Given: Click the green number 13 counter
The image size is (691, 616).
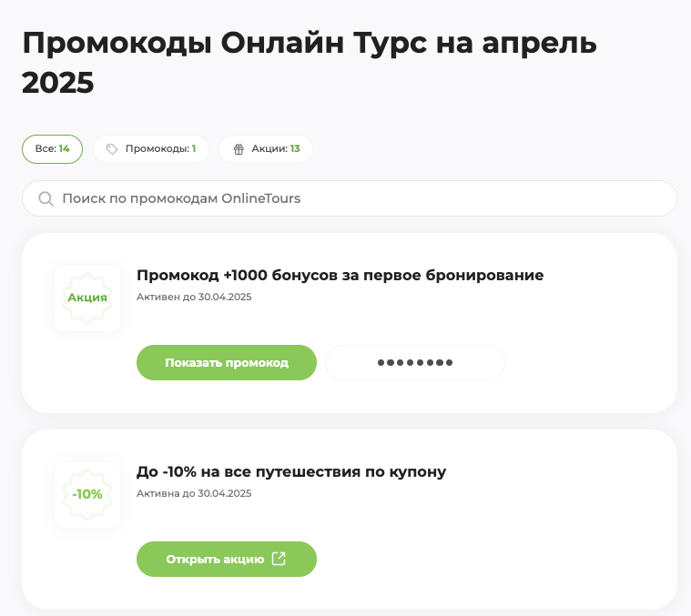Looking at the screenshot, I should 295,148.
